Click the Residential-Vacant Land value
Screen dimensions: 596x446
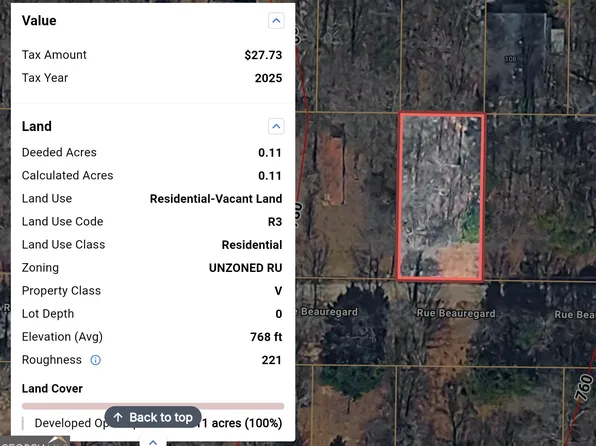(x=216, y=199)
